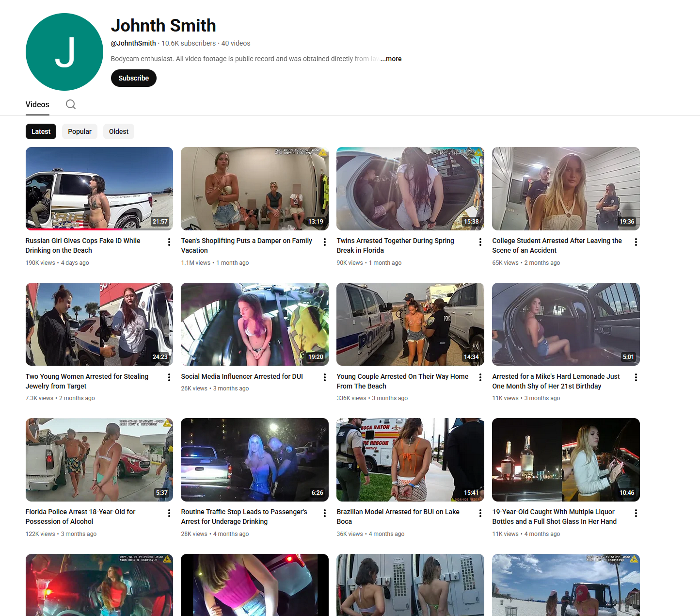Open 'Social Media Influencer Arrested for DUI' link

click(x=242, y=376)
